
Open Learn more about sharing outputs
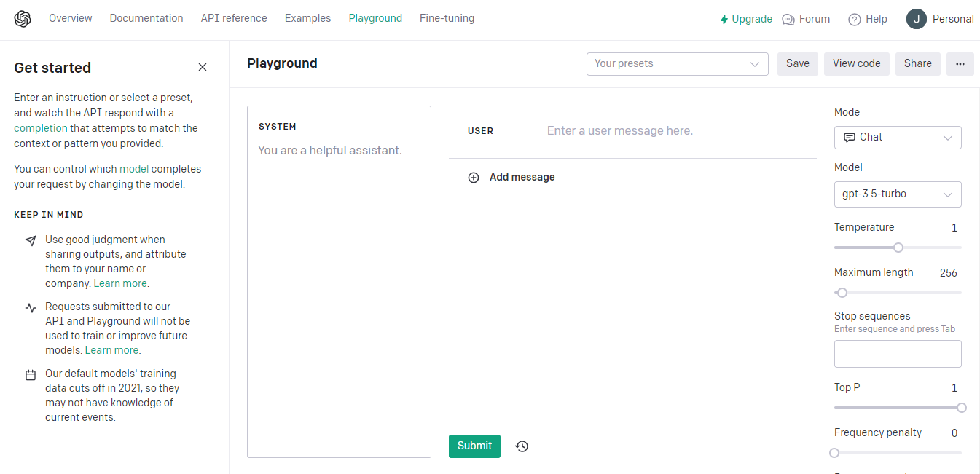click(x=121, y=284)
